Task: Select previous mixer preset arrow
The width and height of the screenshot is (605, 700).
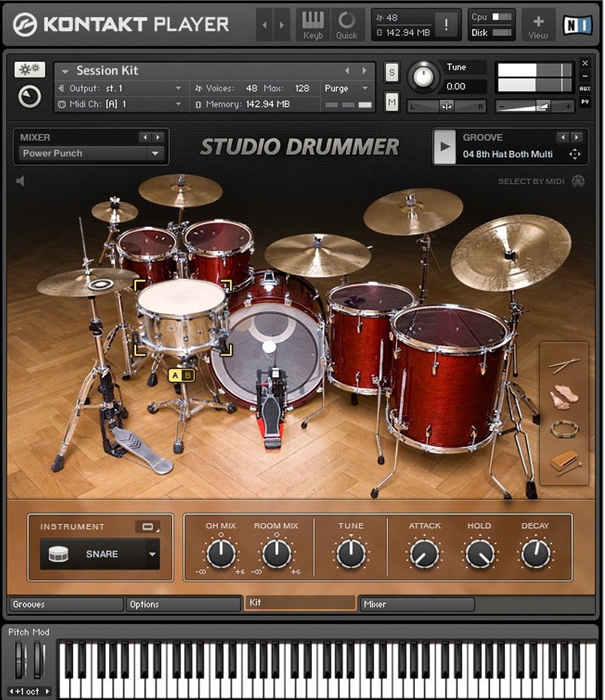Action: (145, 137)
